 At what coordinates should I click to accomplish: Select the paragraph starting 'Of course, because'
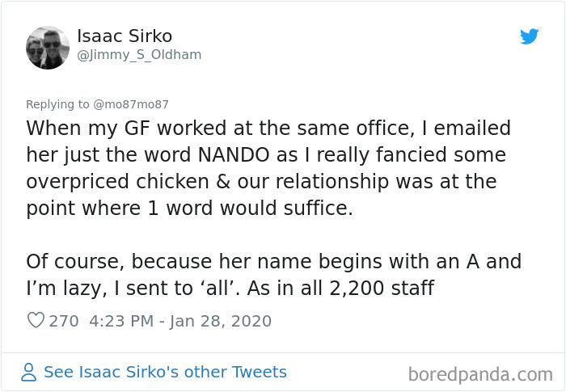click(273, 275)
